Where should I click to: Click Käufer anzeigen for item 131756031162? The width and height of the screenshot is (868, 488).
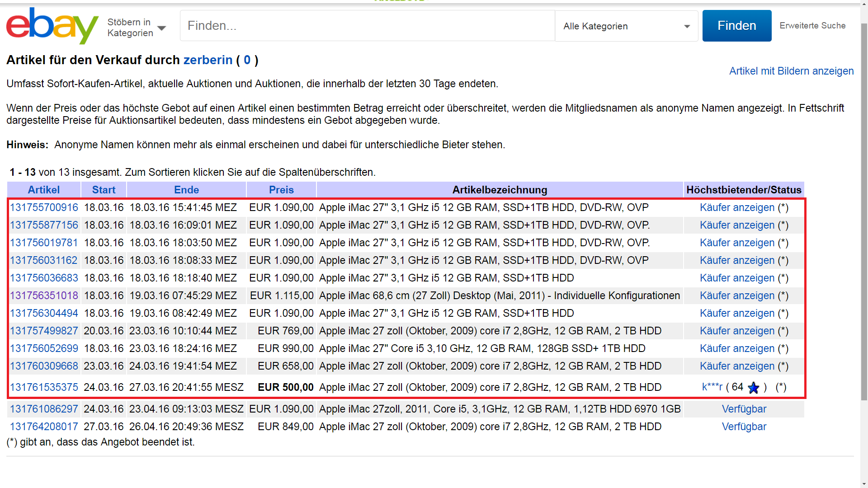click(x=737, y=260)
